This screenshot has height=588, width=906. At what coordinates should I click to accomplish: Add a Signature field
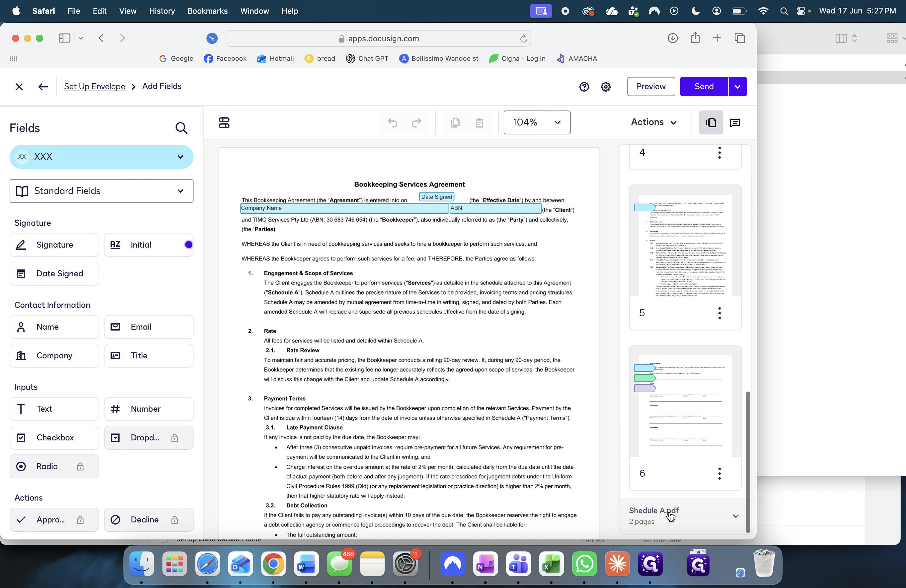coord(54,245)
